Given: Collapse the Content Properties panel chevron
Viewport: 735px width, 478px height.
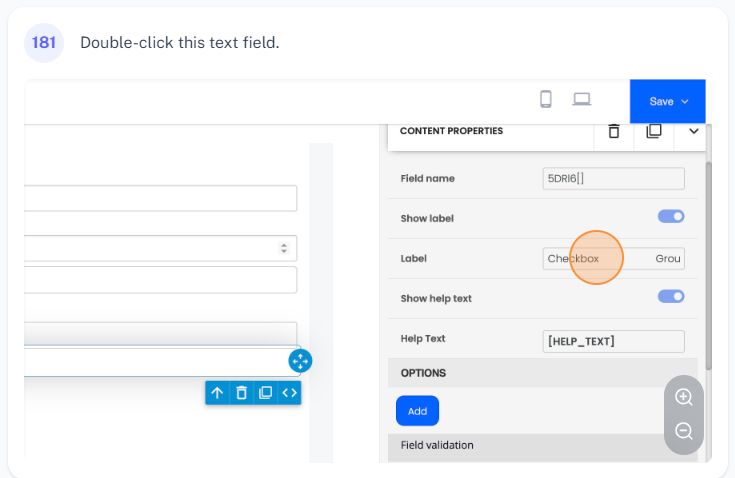Looking at the screenshot, I should click(x=693, y=131).
